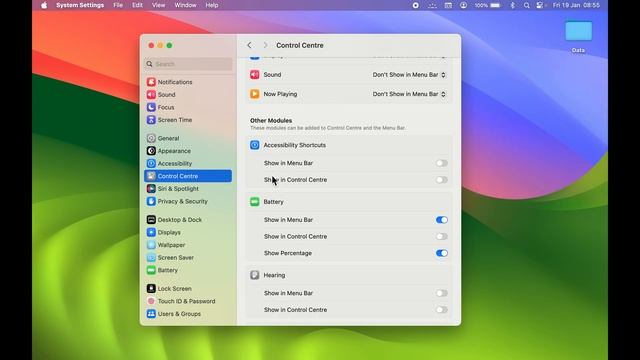This screenshot has width=640, height=360.
Task: Select Control Centre sidebar item
Action: (188, 176)
